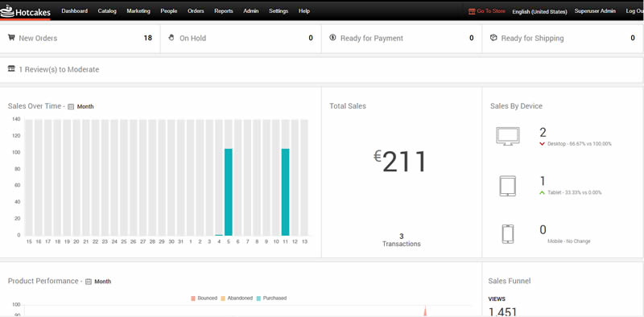Click the Go To Store link
Viewport: 644px width, 317px height.
coord(491,11)
